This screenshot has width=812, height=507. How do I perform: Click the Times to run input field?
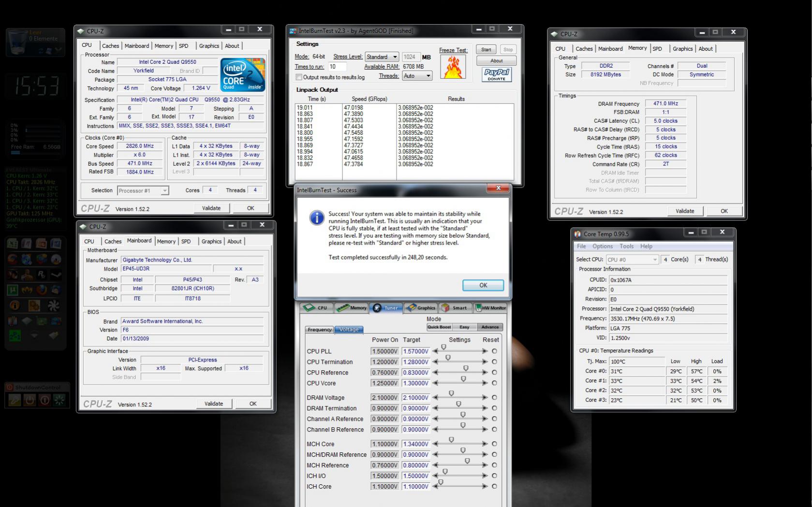(338, 67)
